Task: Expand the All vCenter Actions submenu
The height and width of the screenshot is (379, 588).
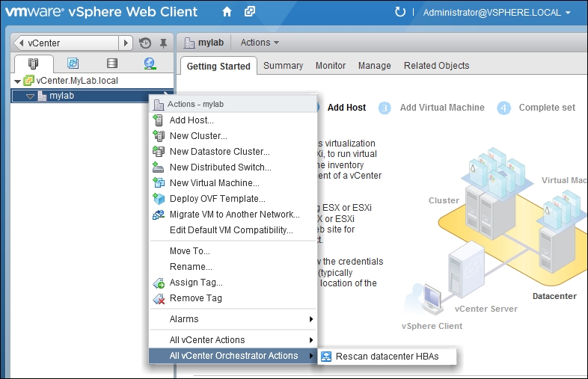Action: [x=233, y=340]
